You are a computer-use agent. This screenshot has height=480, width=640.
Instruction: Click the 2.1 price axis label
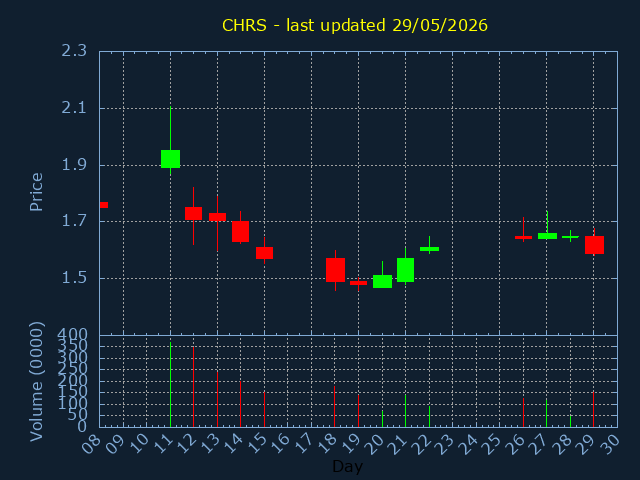pos(74,108)
